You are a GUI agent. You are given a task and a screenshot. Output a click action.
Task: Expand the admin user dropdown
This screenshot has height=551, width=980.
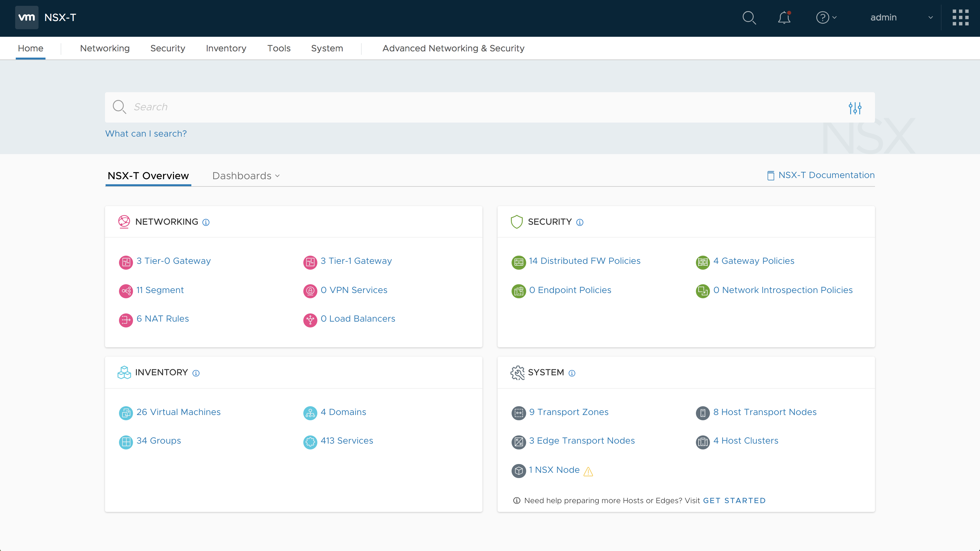point(901,18)
